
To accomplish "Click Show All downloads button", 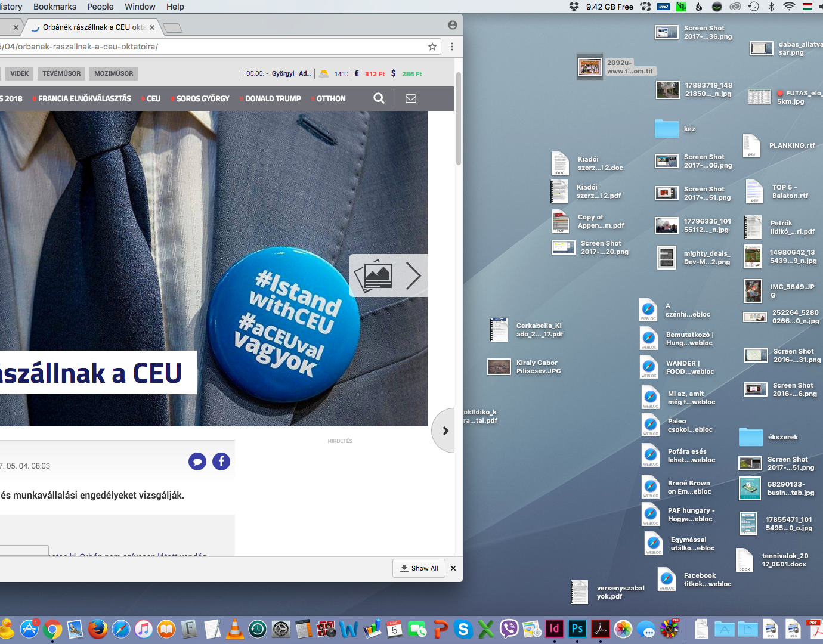I will point(419,568).
